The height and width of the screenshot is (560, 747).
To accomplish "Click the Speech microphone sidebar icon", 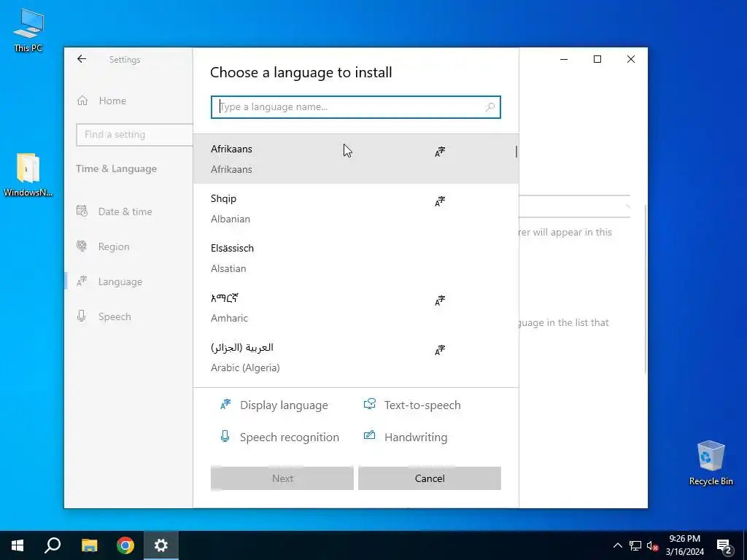I will click(x=82, y=316).
